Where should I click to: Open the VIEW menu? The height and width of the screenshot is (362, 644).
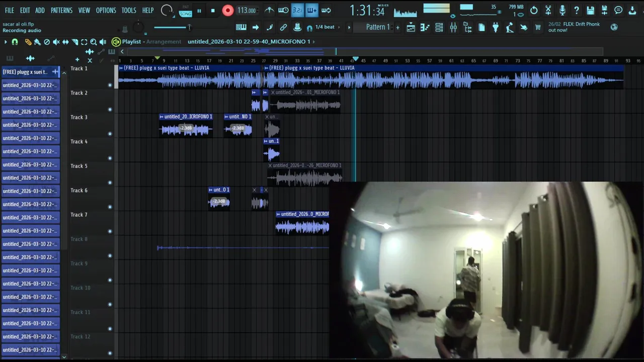click(84, 10)
